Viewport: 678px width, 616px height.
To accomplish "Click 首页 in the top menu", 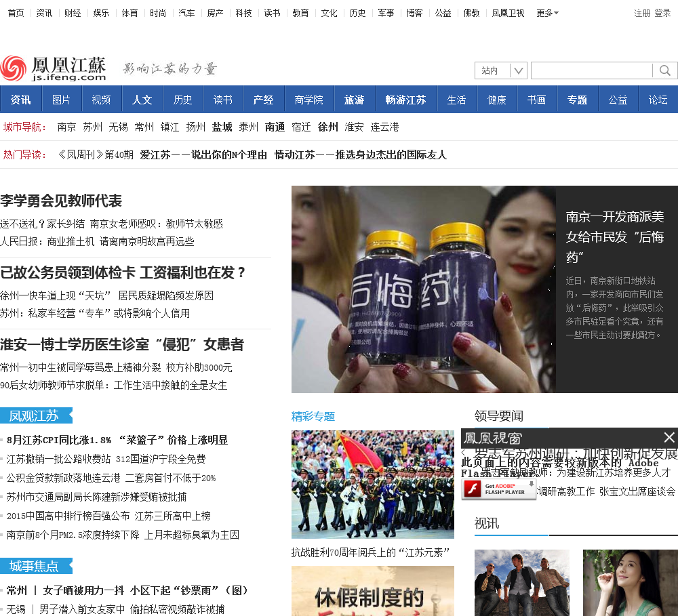I will (x=16, y=13).
